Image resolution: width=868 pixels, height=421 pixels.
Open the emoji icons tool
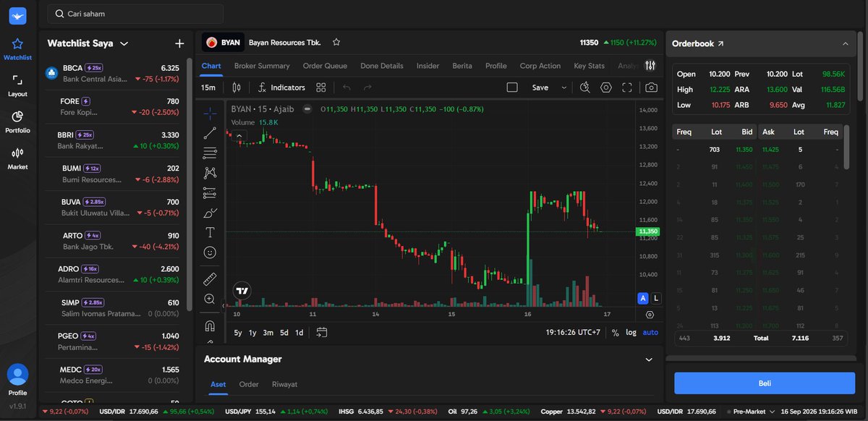[x=210, y=252]
